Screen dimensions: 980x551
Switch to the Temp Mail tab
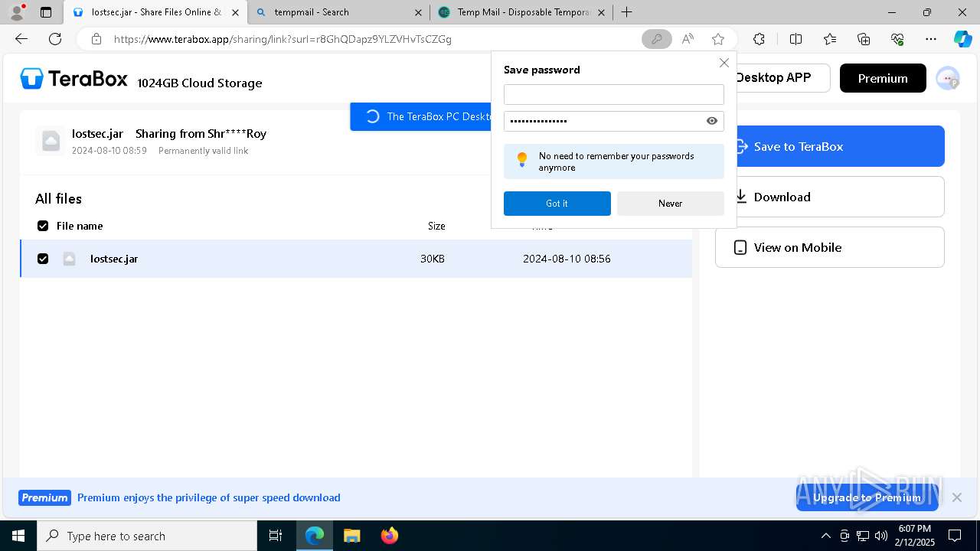tap(521, 12)
